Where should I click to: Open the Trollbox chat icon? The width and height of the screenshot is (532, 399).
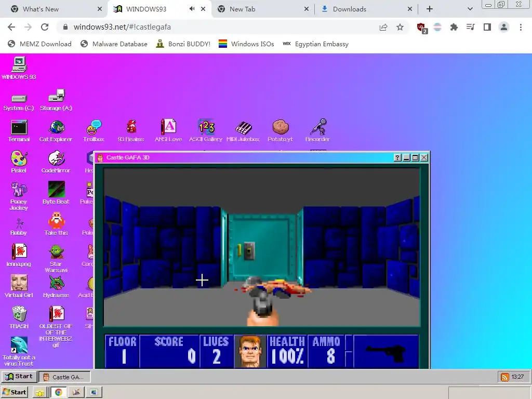(94, 131)
